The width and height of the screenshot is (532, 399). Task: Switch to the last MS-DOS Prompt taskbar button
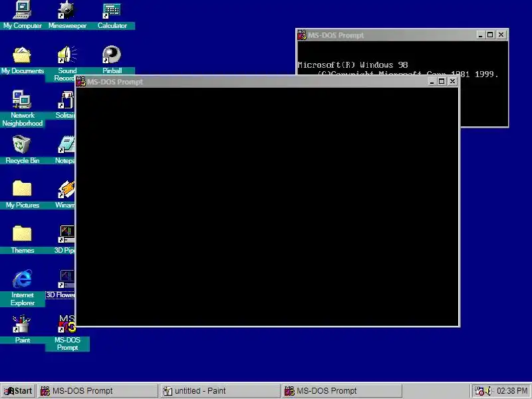coord(342,391)
